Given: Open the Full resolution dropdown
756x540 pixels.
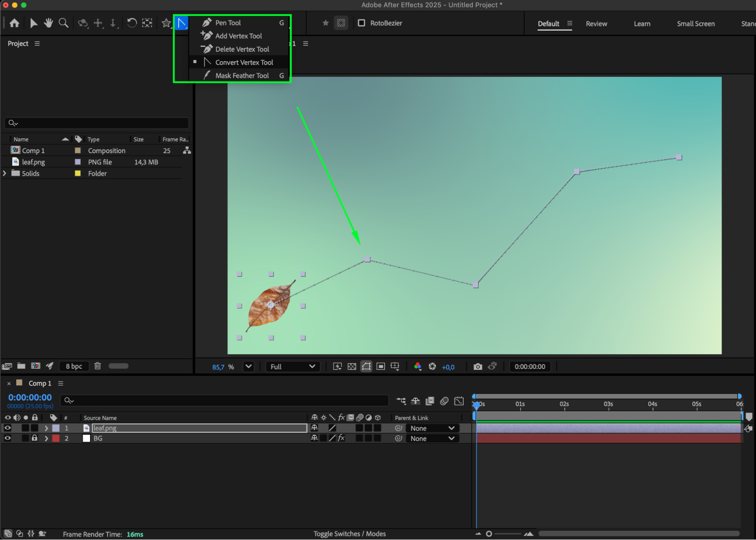Looking at the screenshot, I should click(293, 366).
